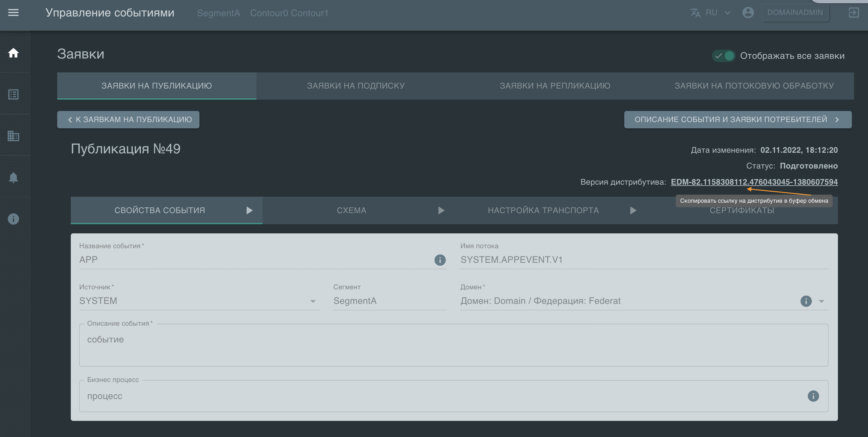Click the info icon in sidebar
The width and height of the screenshot is (868, 437).
[x=13, y=219]
